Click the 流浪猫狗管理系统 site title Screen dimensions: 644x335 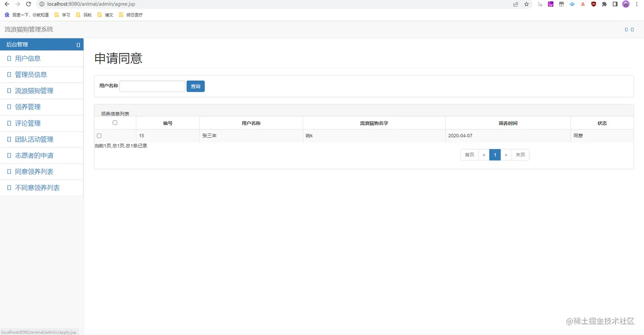[x=29, y=29]
